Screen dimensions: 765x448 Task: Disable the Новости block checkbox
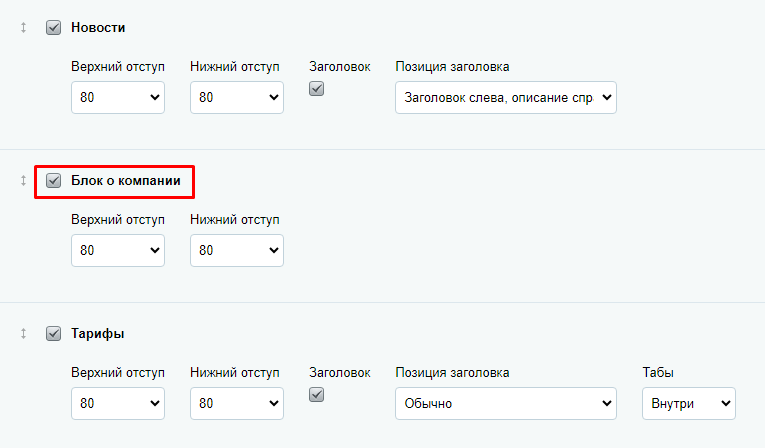click(x=53, y=28)
